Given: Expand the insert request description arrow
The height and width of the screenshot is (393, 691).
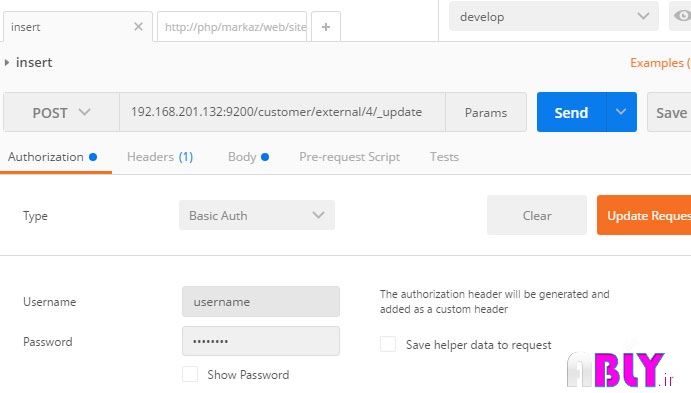Looking at the screenshot, I should click(x=7, y=63).
